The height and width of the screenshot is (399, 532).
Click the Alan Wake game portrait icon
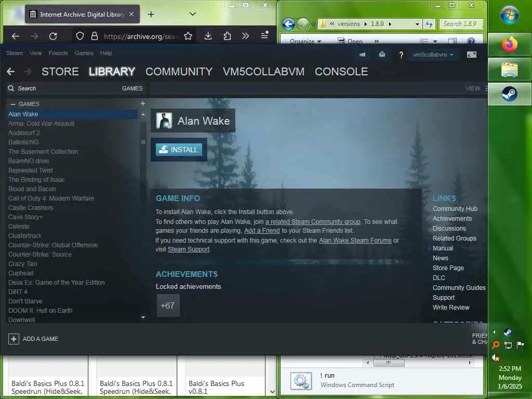pyautogui.click(x=164, y=121)
